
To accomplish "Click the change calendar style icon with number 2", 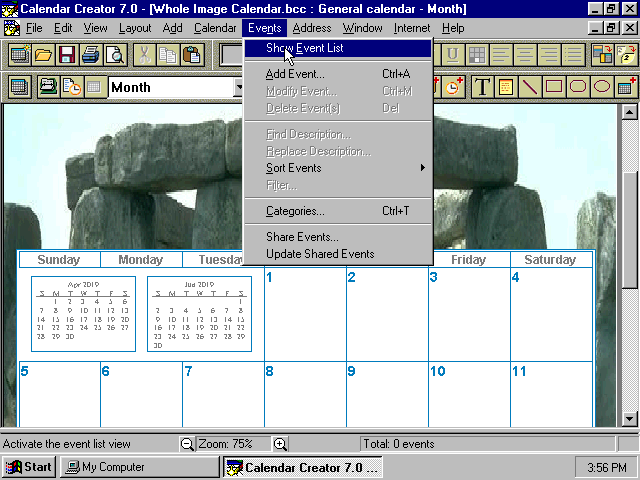I will click(x=626, y=54).
